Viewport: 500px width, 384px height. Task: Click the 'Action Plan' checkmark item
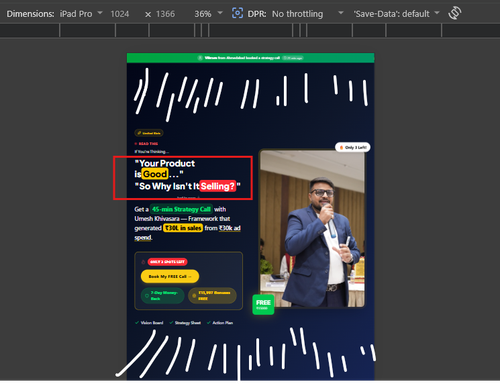220,323
